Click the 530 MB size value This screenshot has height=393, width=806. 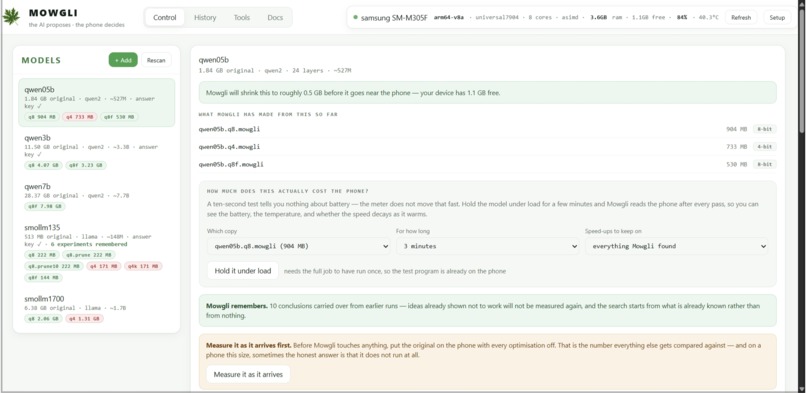click(736, 164)
